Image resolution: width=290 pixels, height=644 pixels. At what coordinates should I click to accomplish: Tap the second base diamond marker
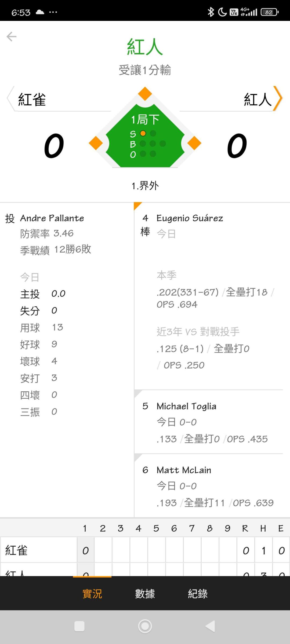[145, 94]
